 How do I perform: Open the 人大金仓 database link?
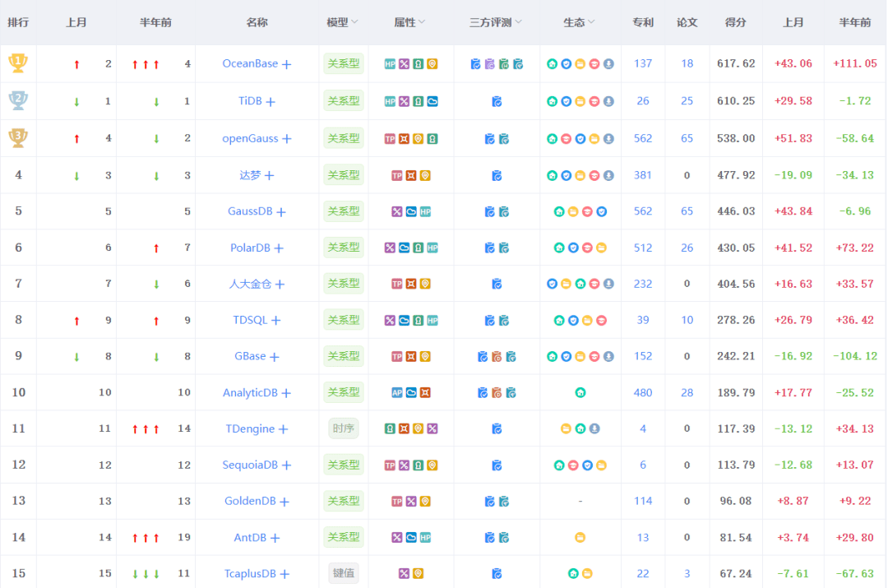pos(250,284)
